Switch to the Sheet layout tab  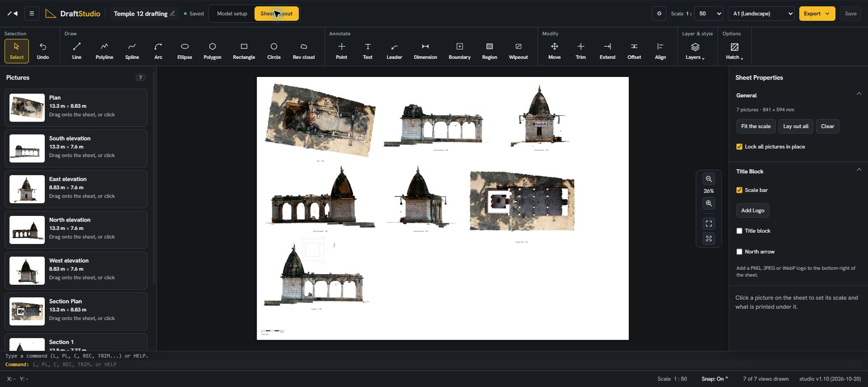[276, 14]
